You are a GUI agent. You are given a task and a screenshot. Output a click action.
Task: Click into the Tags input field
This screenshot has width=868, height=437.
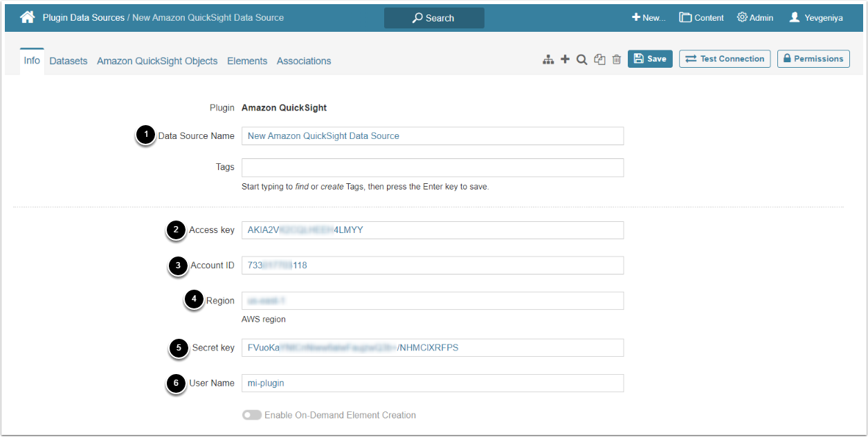432,167
